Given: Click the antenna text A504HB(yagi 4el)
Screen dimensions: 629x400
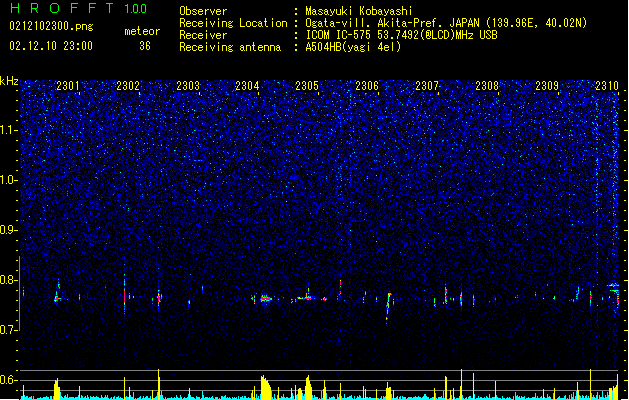Looking at the screenshot, I should click(353, 47).
